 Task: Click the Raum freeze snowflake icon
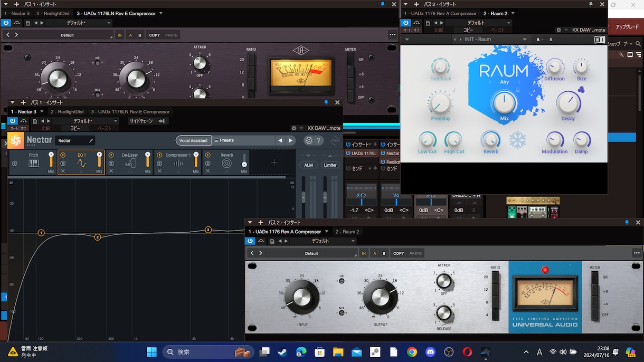[x=518, y=140]
